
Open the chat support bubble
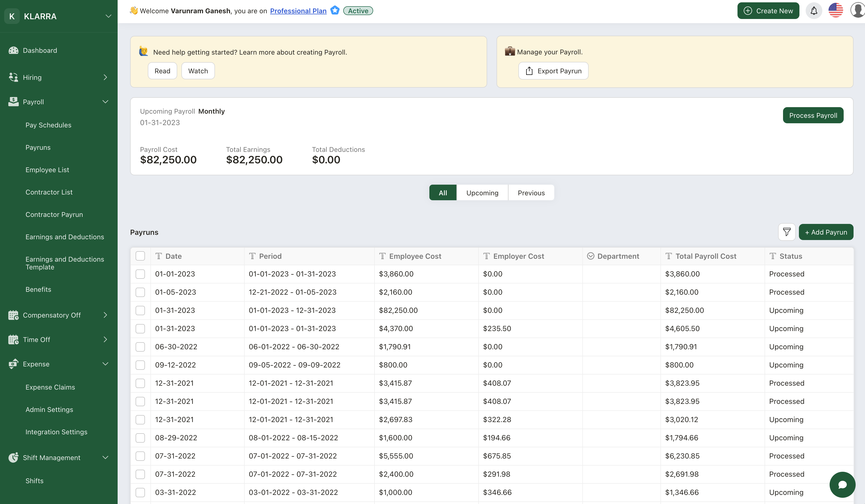tap(842, 484)
